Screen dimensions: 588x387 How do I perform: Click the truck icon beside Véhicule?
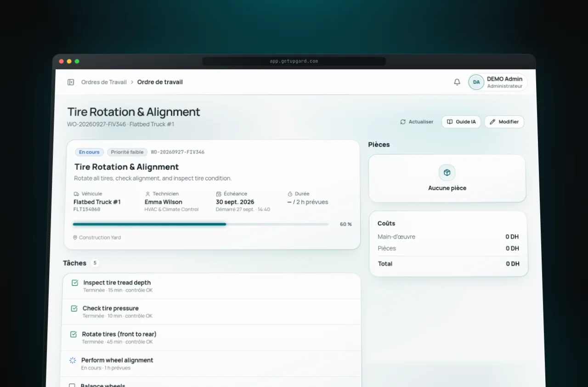(76, 194)
